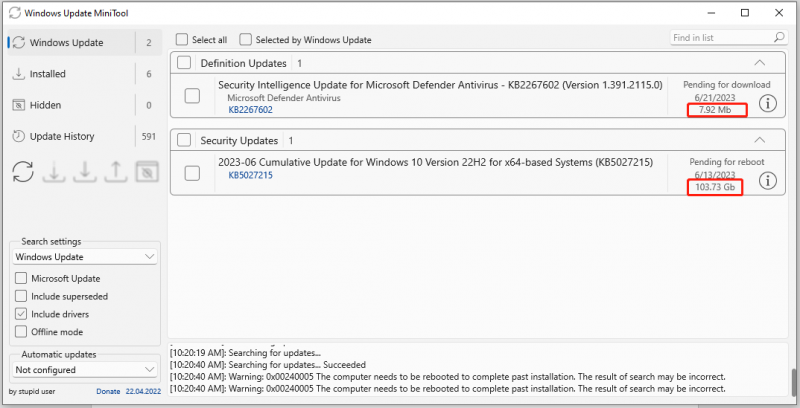Click the 2023-06 Cumulative Update title text
The image size is (800, 408).
pyautogui.click(x=436, y=162)
